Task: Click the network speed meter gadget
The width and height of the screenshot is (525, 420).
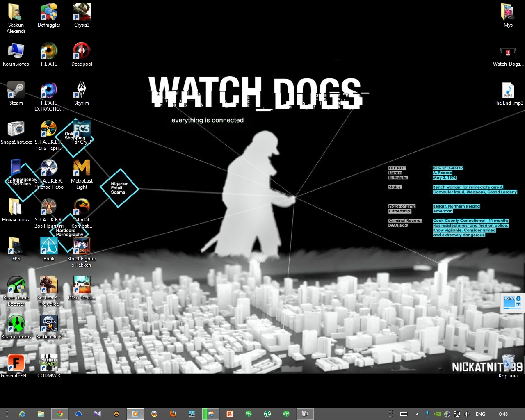Action: point(512,302)
